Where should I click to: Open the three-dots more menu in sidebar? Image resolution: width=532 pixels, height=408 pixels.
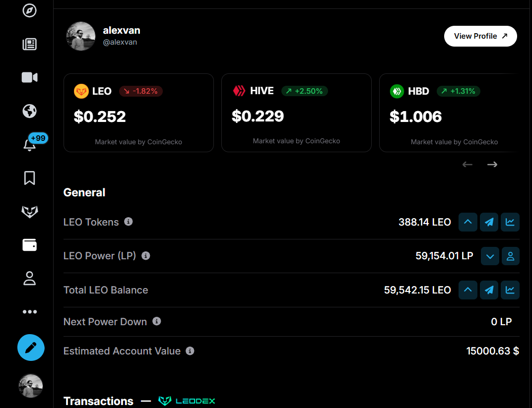click(x=29, y=311)
